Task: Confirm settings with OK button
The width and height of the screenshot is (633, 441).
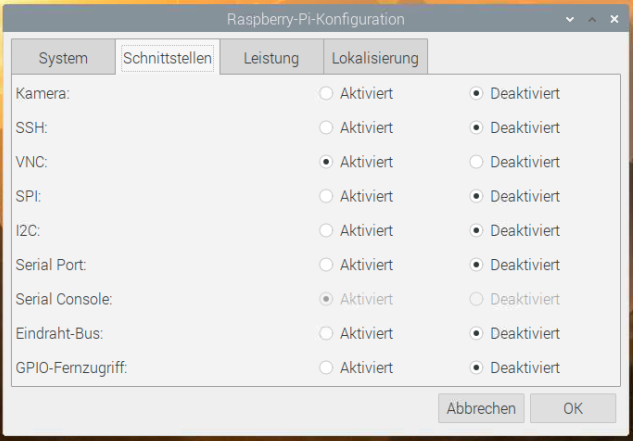Action: click(572, 408)
